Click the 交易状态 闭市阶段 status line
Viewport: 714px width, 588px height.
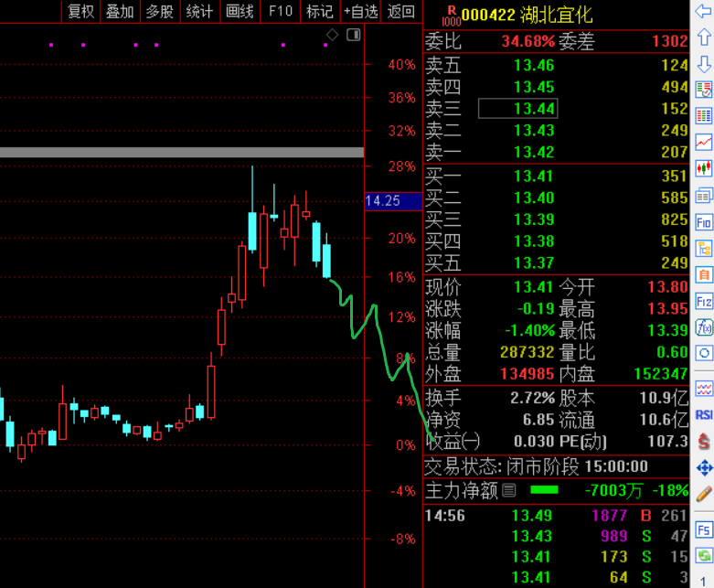pos(536,466)
